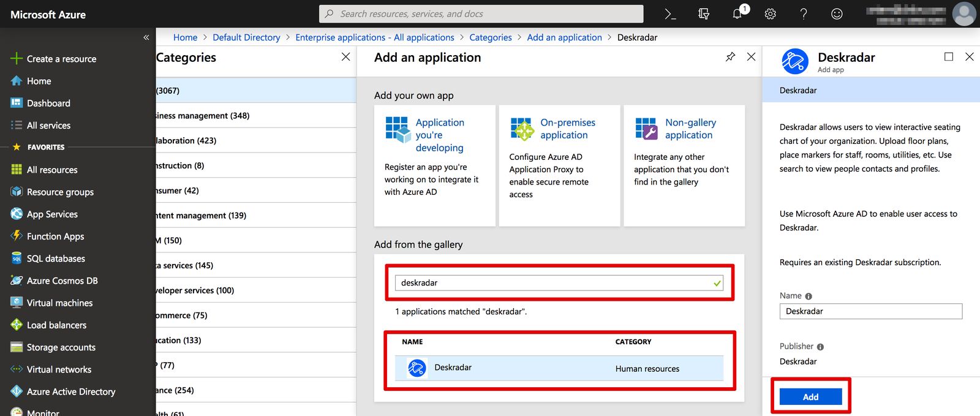This screenshot has height=416, width=980.
Task: Click the Virtual machines icon
Action: (17, 303)
